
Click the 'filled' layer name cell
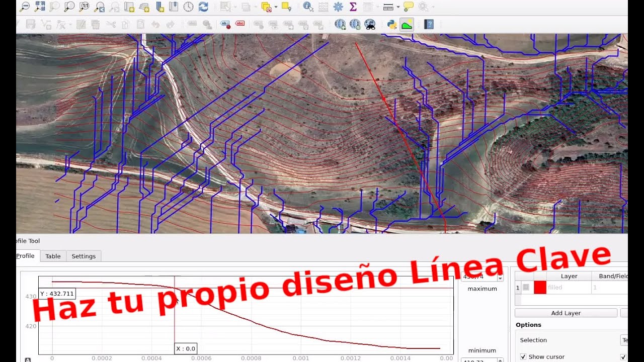(569, 288)
